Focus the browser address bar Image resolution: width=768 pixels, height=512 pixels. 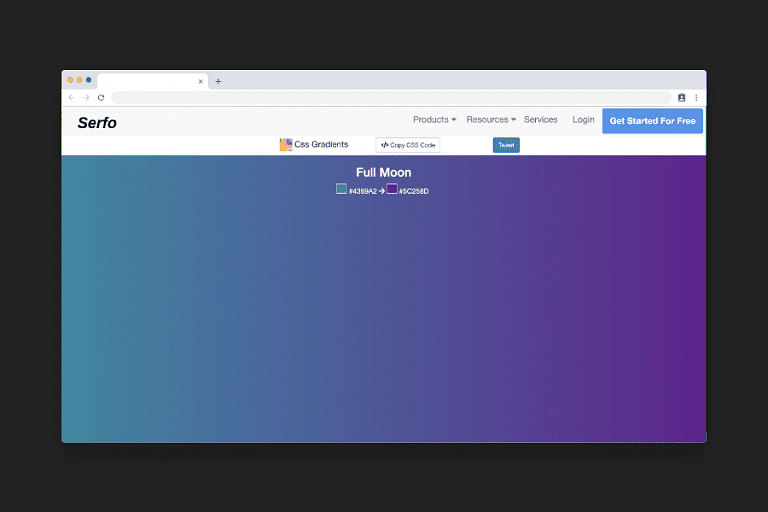(390, 98)
